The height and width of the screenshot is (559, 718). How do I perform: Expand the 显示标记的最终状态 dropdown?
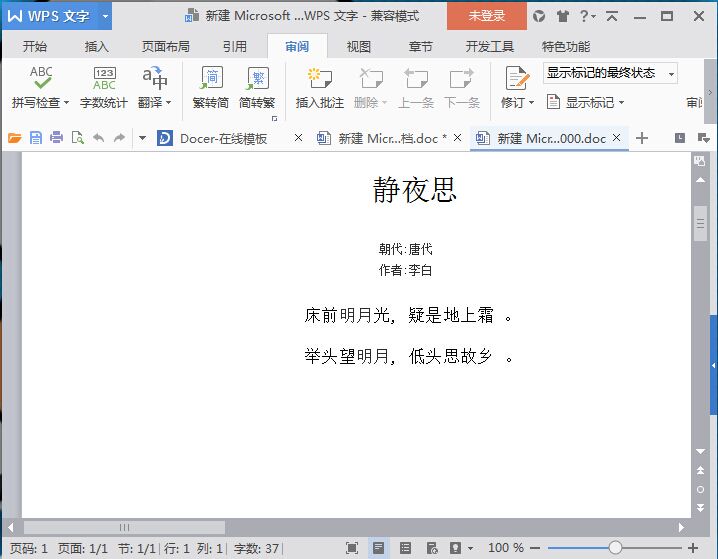[671, 73]
